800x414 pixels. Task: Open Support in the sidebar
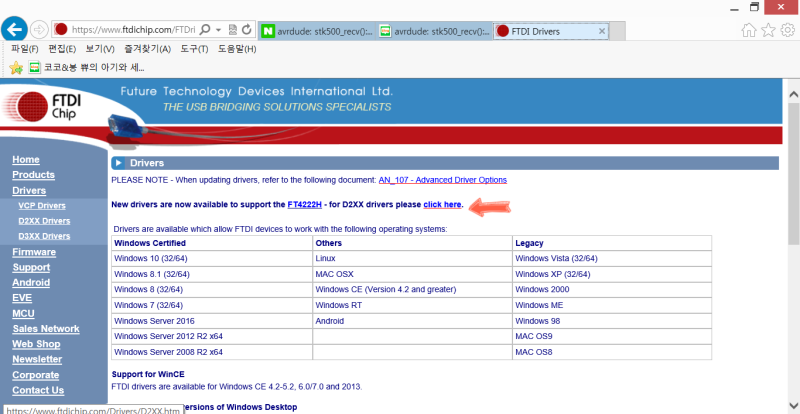click(31, 267)
